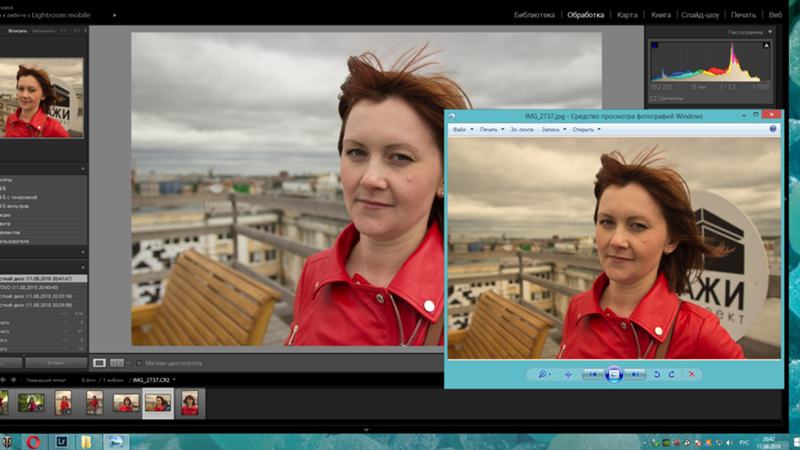This screenshot has width=800, height=450.
Task: Select history step dated 20:41:47
Action: tap(43, 279)
